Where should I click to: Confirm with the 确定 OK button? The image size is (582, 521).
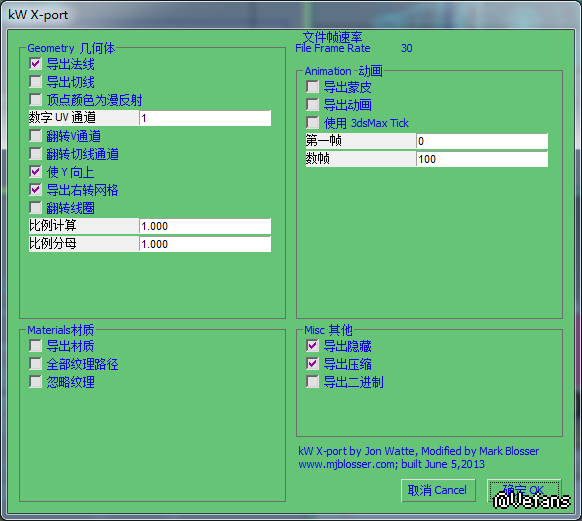click(524, 490)
